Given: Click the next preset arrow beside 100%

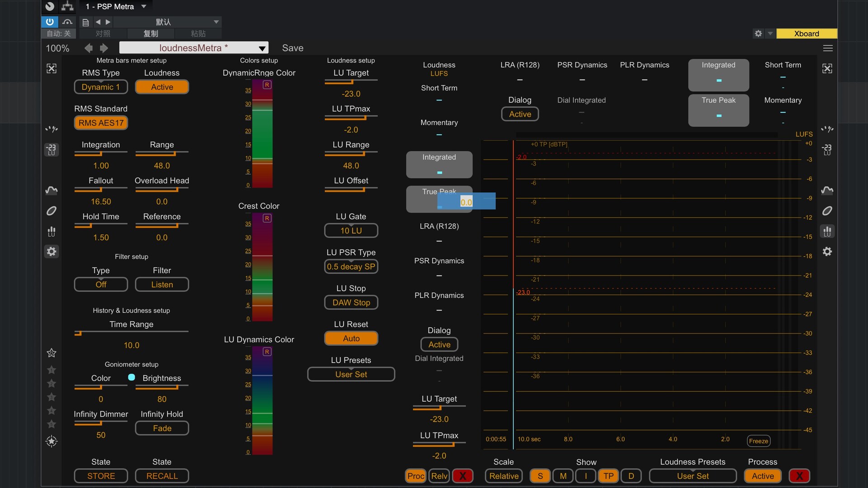Looking at the screenshot, I should (x=104, y=48).
